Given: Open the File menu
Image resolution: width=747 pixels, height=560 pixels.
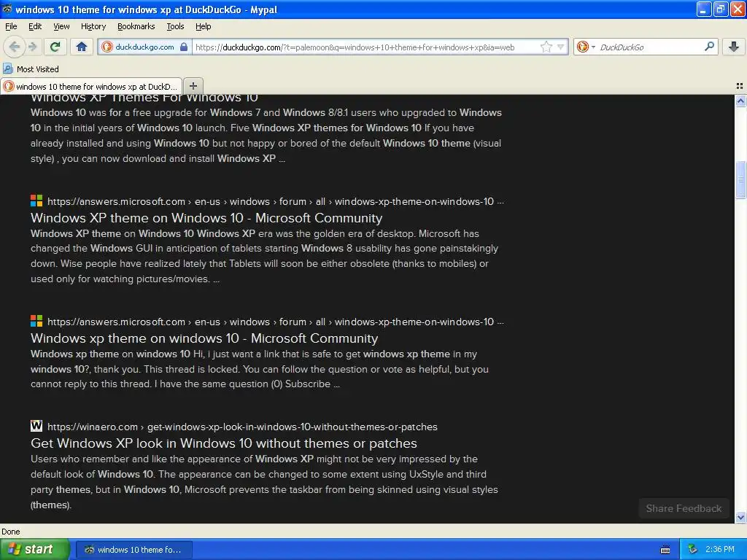Looking at the screenshot, I should coord(11,26).
